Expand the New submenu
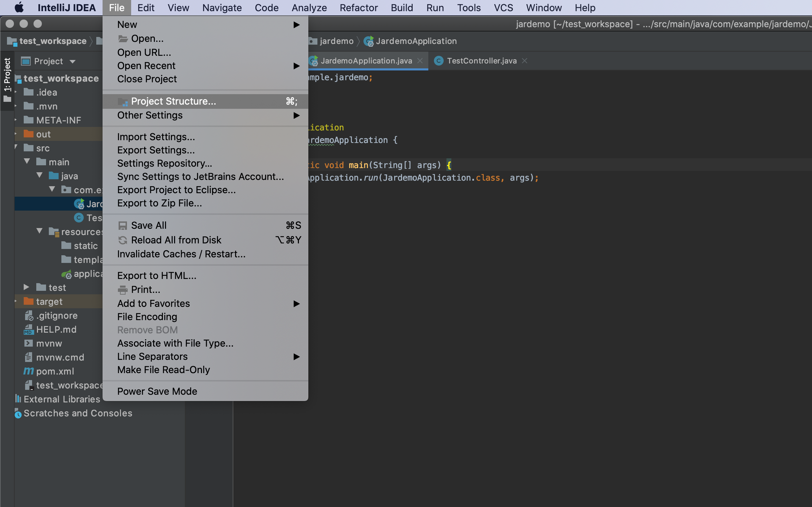Image resolution: width=812 pixels, height=507 pixels. point(205,24)
